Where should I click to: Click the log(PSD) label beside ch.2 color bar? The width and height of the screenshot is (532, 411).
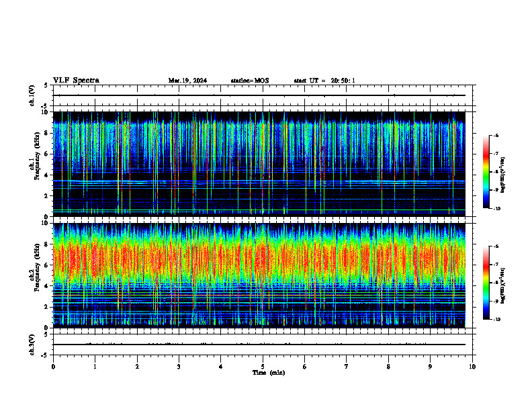tap(503, 285)
